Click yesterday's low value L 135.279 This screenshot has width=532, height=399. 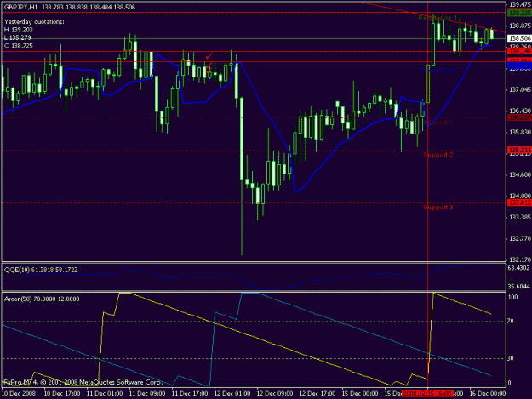tap(18, 37)
